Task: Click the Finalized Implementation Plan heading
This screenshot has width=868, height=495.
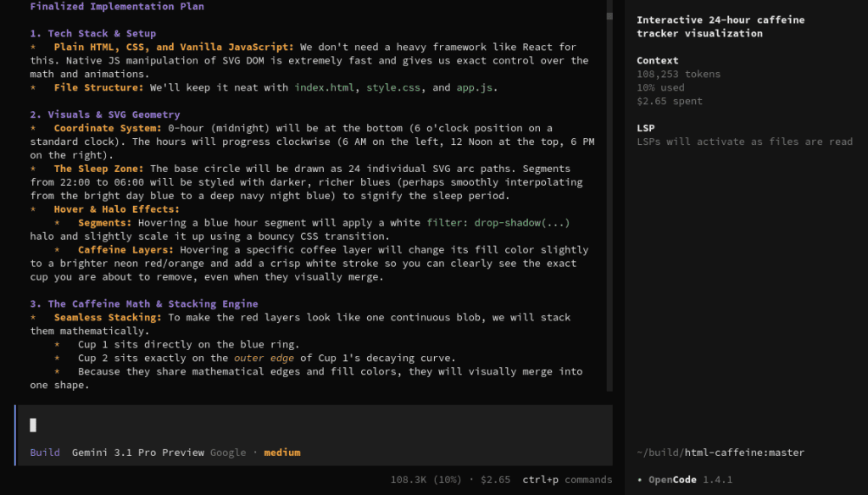Action: (x=117, y=6)
